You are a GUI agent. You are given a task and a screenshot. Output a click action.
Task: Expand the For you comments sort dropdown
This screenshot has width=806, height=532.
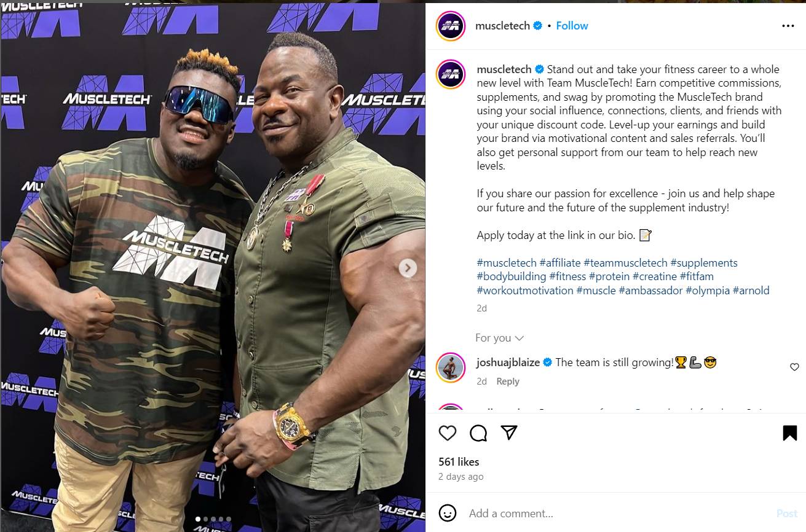(499, 338)
